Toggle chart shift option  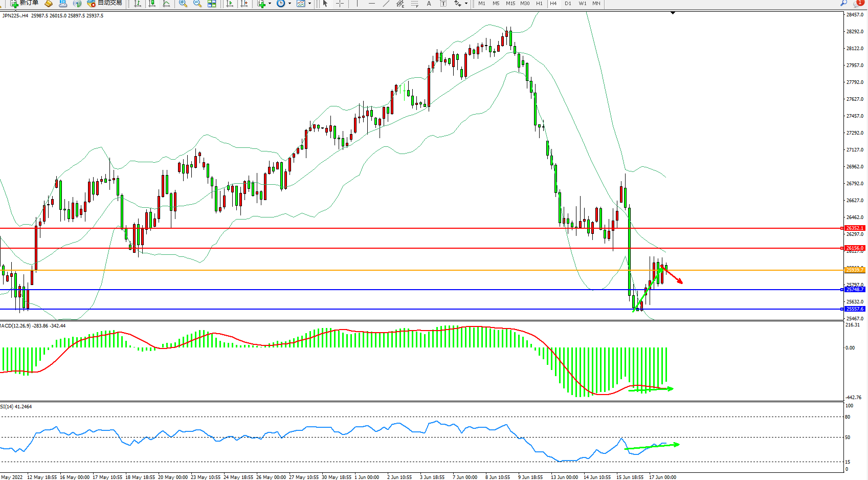pos(244,4)
